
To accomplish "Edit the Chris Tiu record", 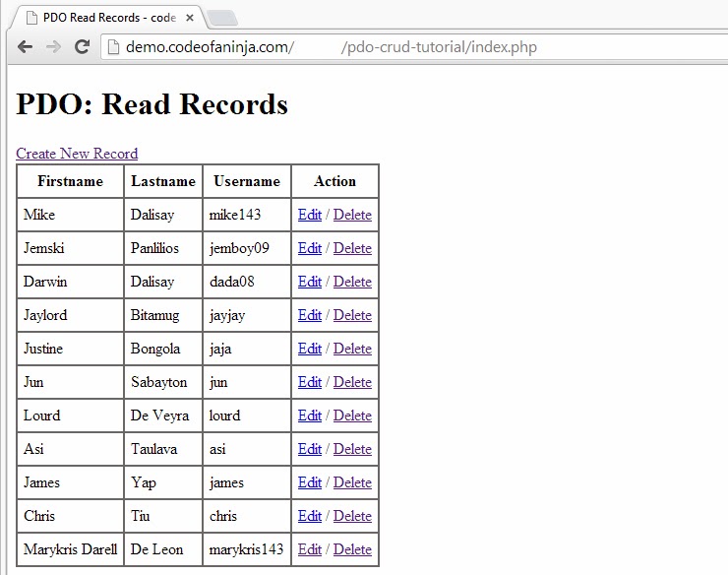I will (x=310, y=516).
